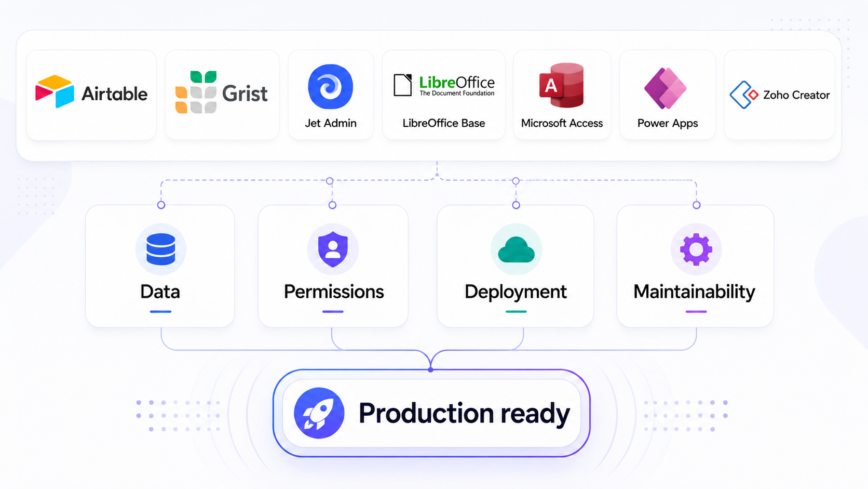The width and height of the screenshot is (868, 489).
Task: Select the "Power Apps" label
Action: (668, 124)
